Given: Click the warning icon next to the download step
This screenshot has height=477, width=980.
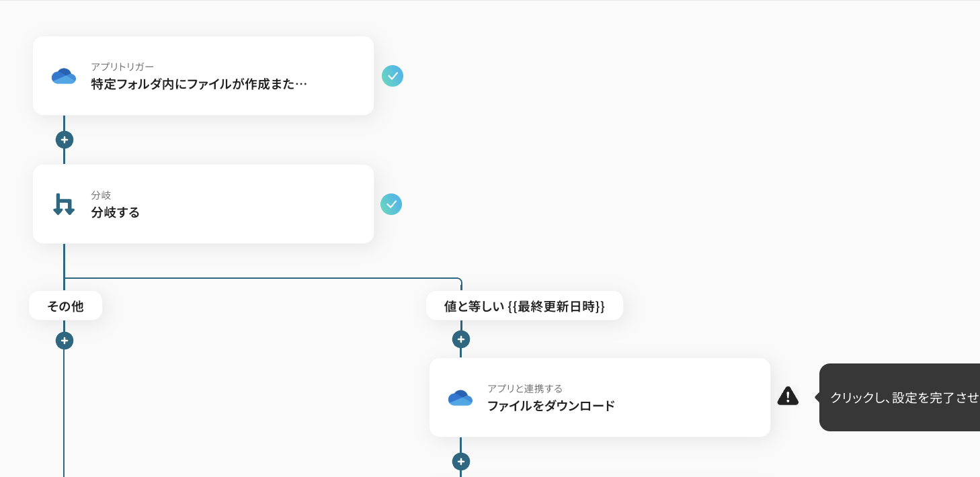Looking at the screenshot, I should 788,396.
